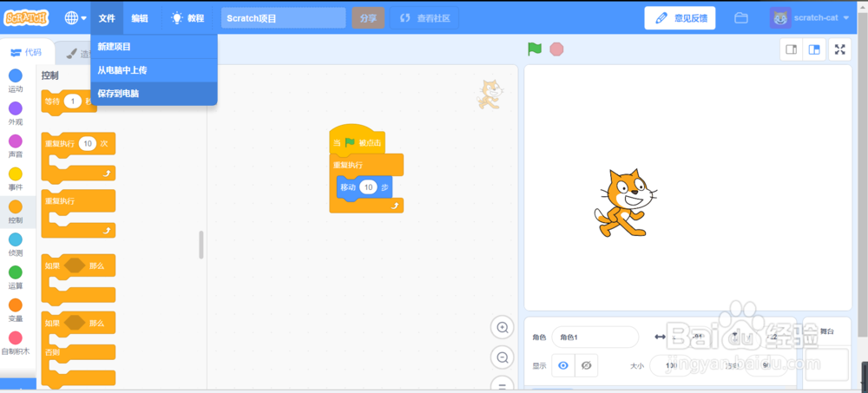Viewport: 868px width, 393px height.
Task: Select 运算 block category
Action: pos(16,278)
